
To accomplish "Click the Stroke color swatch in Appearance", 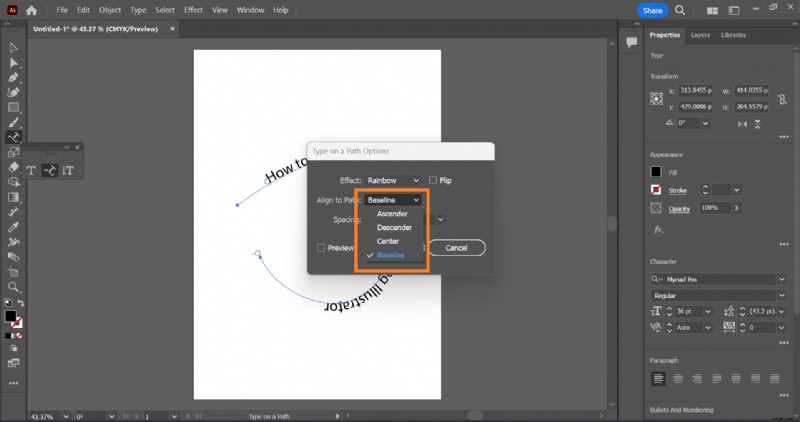I will point(657,189).
